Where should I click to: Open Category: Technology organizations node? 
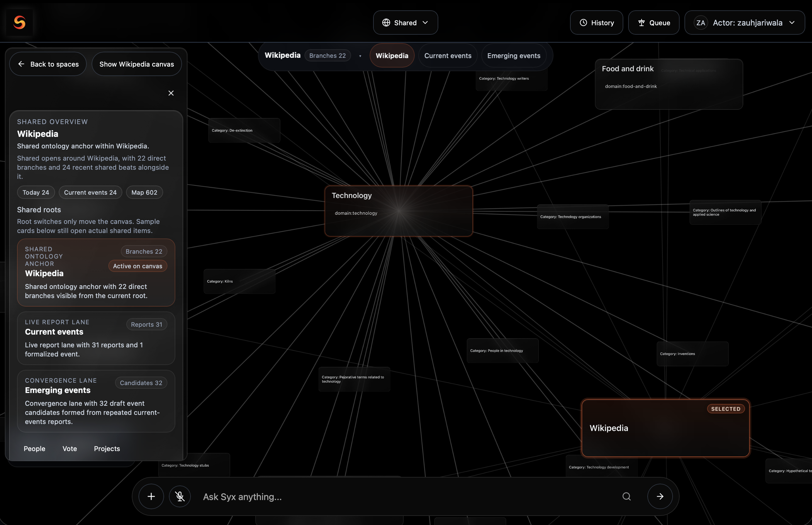[x=572, y=217]
